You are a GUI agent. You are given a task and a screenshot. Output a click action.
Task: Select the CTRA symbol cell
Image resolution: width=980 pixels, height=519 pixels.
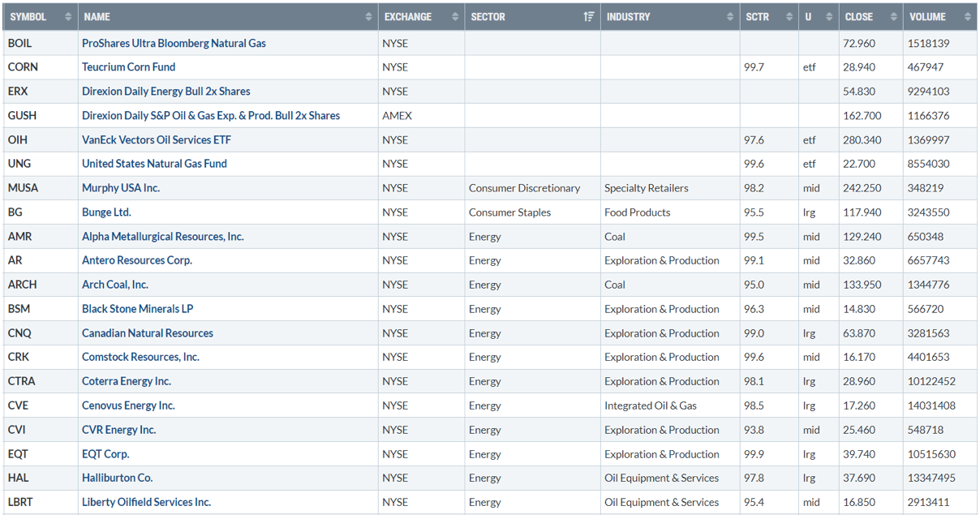(x=41, y=381)
